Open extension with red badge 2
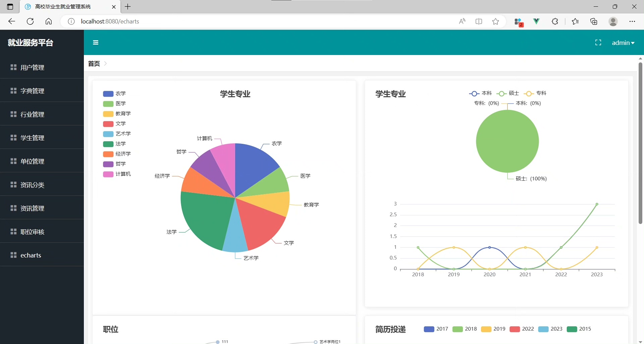 pyautogui.click(x=519, y=22)
